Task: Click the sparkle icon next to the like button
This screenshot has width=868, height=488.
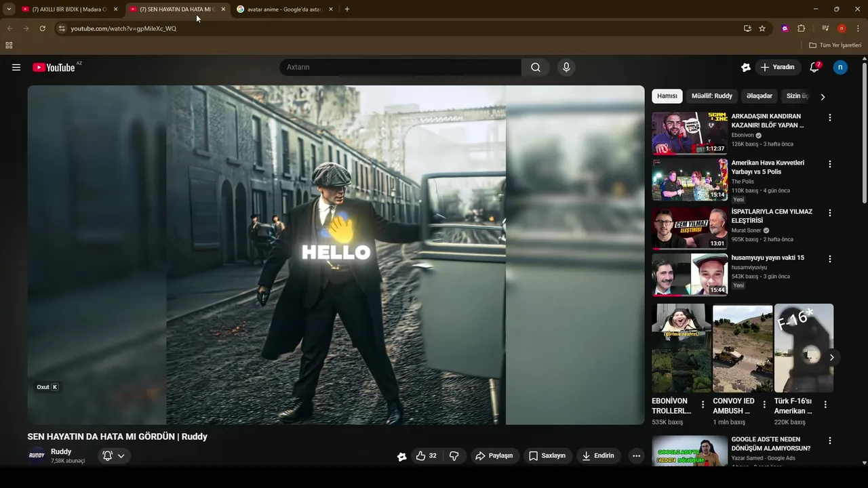Action: tap(401, 456)
